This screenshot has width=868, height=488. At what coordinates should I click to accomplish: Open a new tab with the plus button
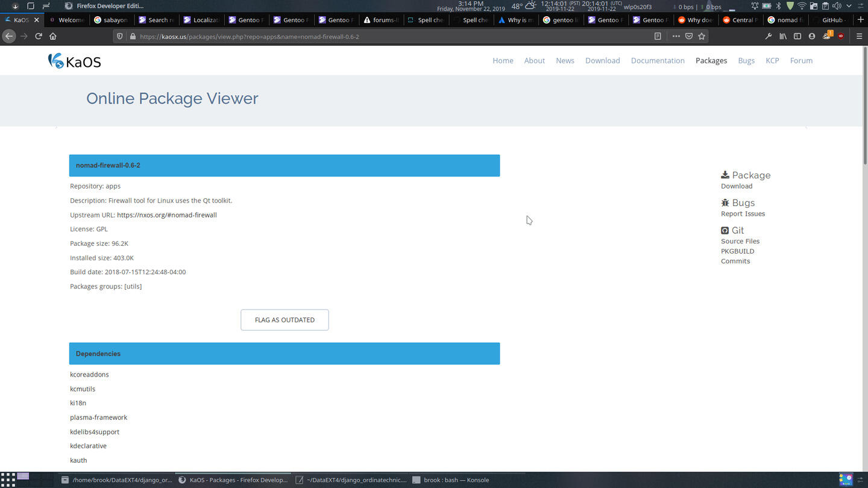point(860,20)
